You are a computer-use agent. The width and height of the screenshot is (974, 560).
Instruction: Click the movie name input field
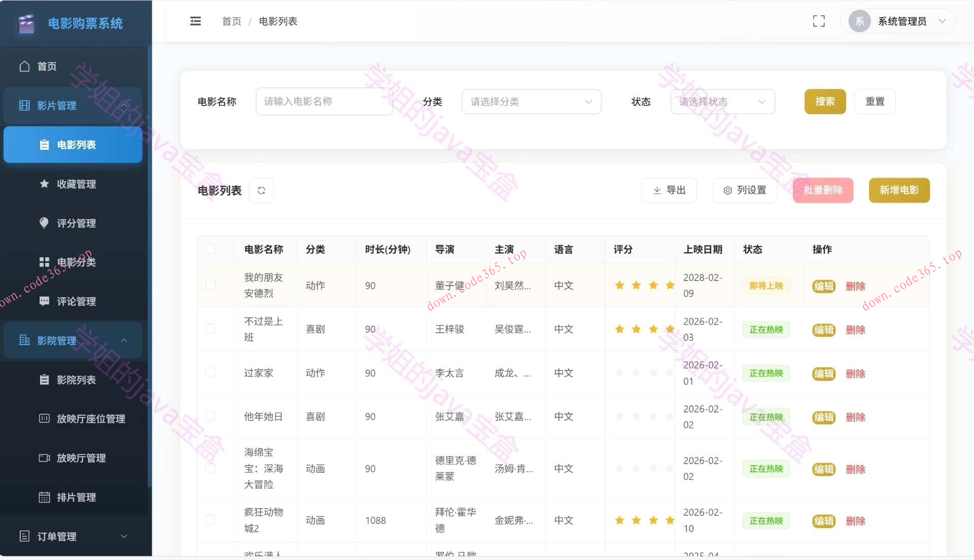pos(324,101)
